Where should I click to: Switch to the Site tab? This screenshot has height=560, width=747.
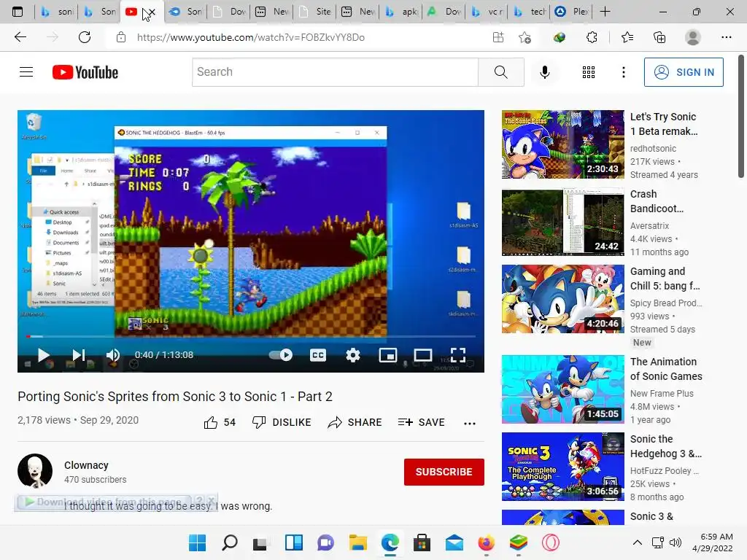pos(315,12)
